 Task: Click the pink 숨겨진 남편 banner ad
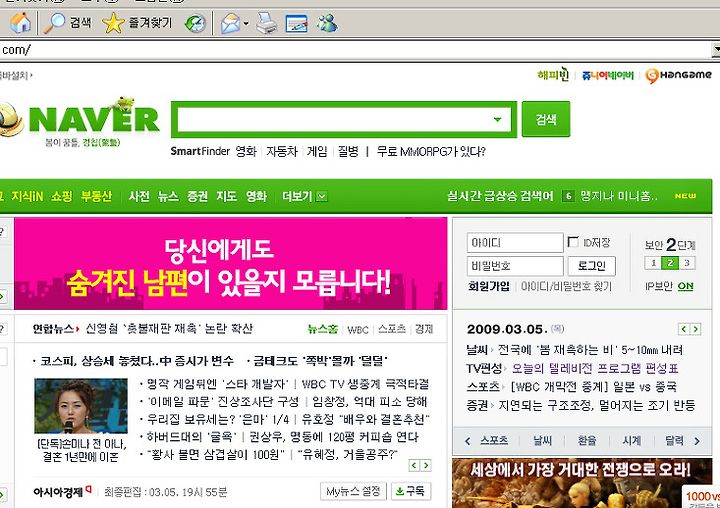pos(231,264)
